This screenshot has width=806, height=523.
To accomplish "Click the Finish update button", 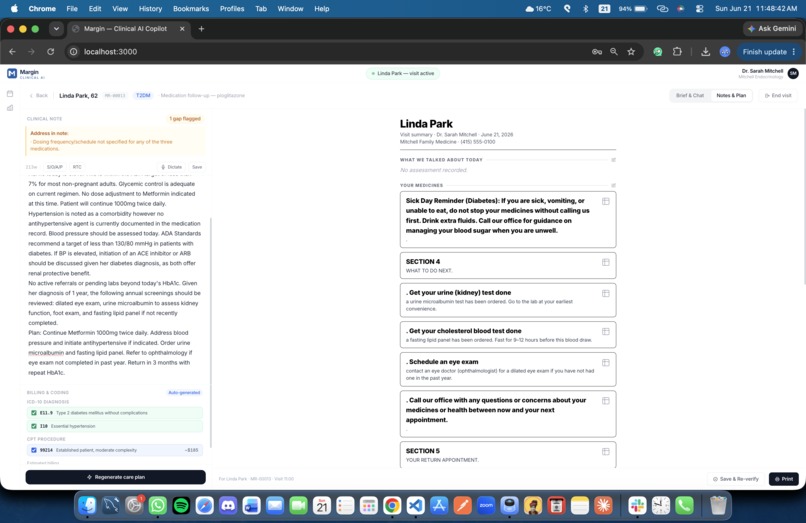I will (x=764, y=51).
